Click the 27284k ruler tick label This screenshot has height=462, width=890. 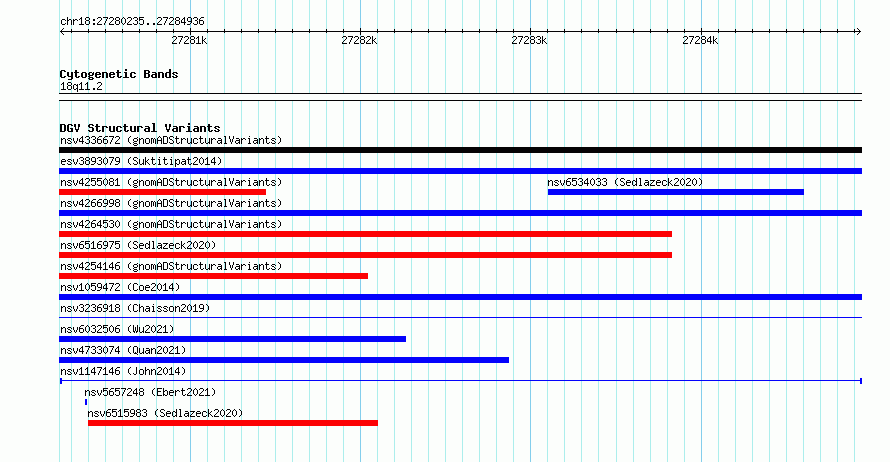(x=700, y=40)
